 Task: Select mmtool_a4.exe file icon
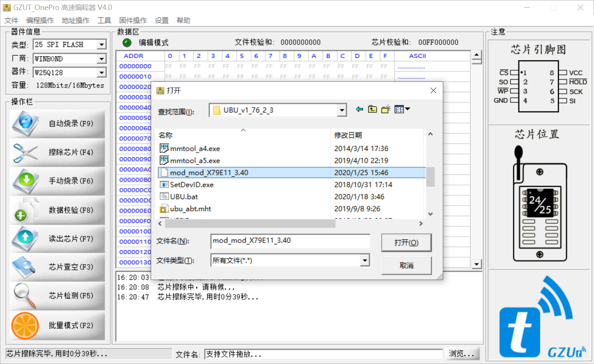click(164, 148)
